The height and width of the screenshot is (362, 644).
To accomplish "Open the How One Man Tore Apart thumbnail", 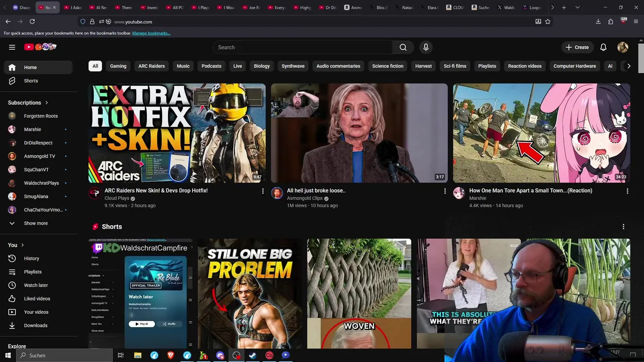I will 541,133.
